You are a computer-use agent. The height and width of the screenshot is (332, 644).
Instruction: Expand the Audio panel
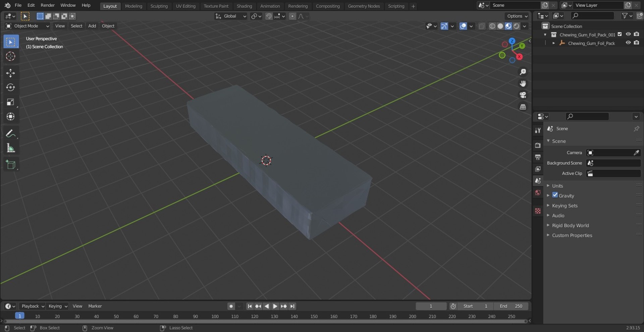(x=558, y=215)
